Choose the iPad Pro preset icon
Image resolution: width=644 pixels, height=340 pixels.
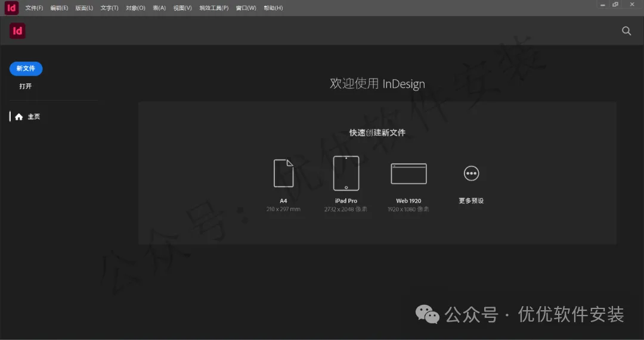(346, 173)
